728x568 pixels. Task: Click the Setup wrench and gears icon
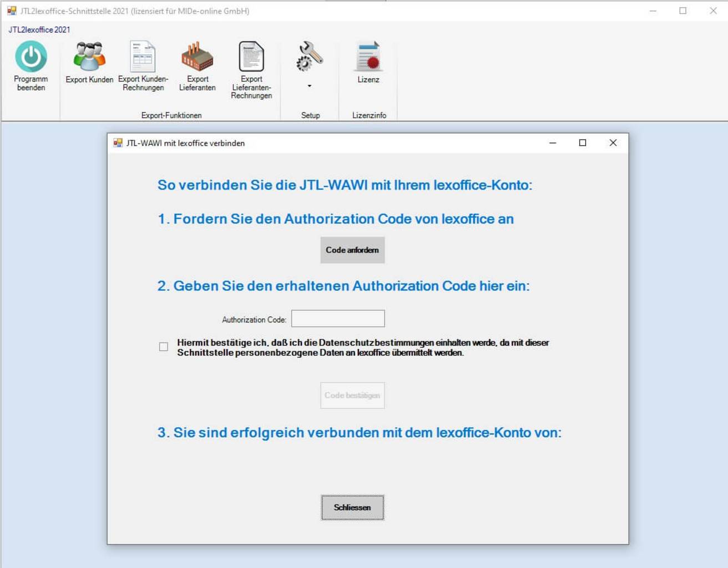[x=310, y=57]
